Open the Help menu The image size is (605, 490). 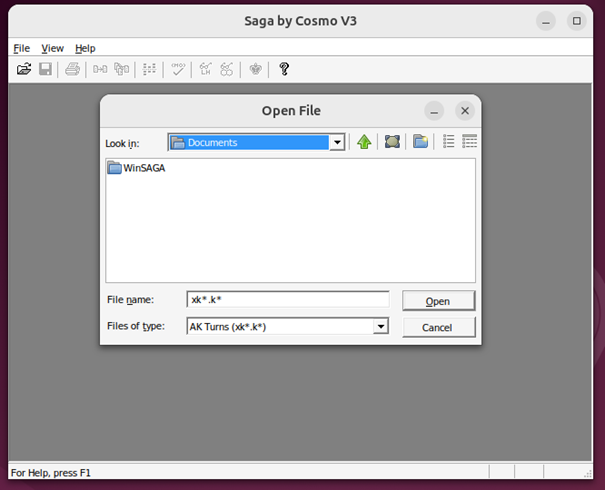pyautogui.click(x=85, y=48)
